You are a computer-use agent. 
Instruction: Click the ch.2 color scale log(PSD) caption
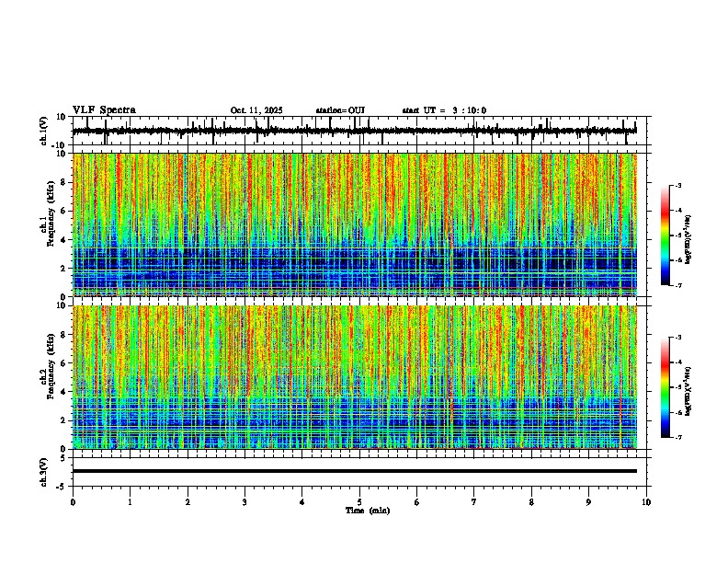[x=688, y=392]
